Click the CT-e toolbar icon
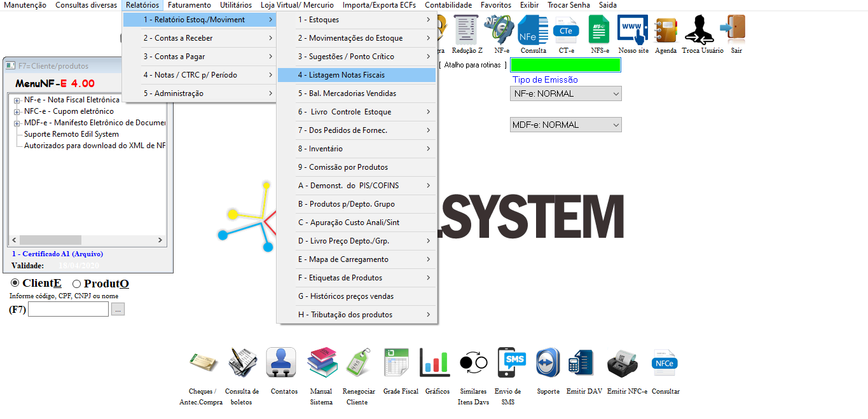This screenshot has width=868, height=419. (566, 30)
